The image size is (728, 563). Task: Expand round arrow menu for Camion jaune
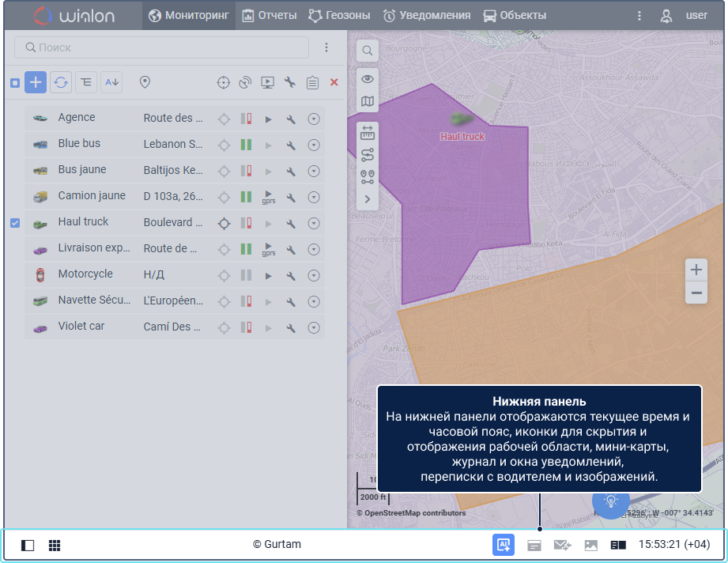[x=314, y=198]
